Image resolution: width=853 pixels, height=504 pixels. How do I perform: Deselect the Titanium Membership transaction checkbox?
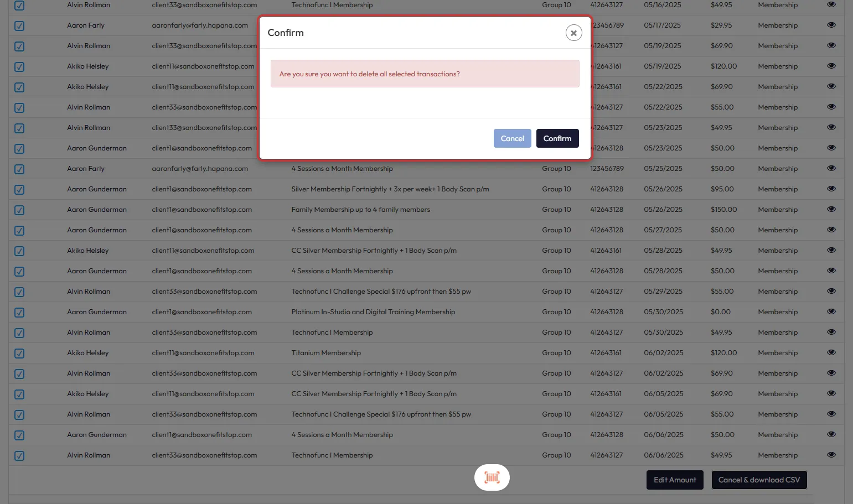click(19, 354)
